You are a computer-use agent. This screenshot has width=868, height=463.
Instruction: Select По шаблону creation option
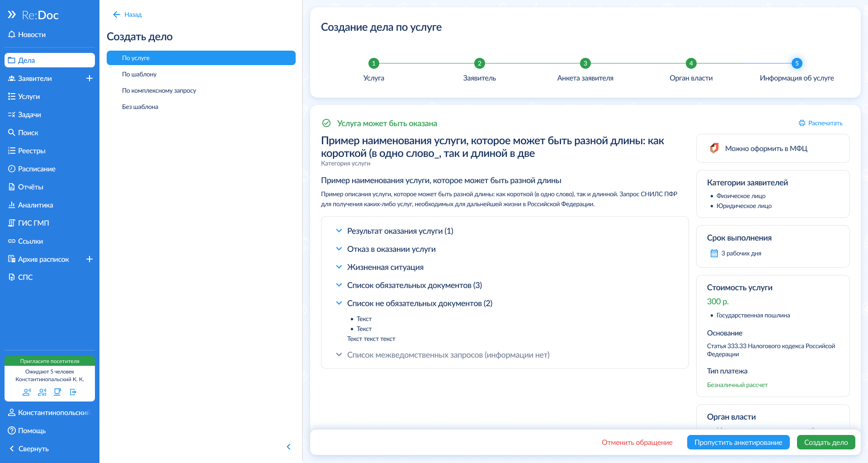139,74
